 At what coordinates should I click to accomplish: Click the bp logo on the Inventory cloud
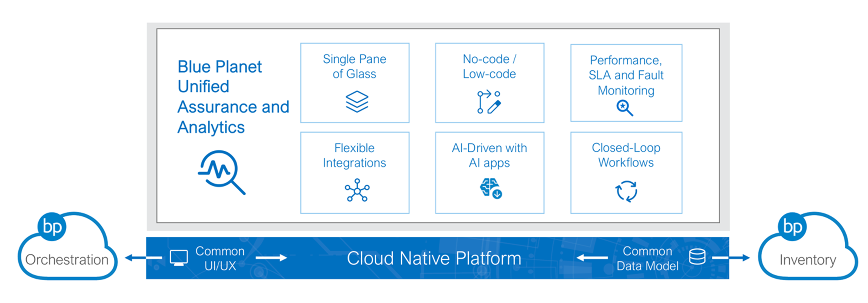[x=792, y=227]
